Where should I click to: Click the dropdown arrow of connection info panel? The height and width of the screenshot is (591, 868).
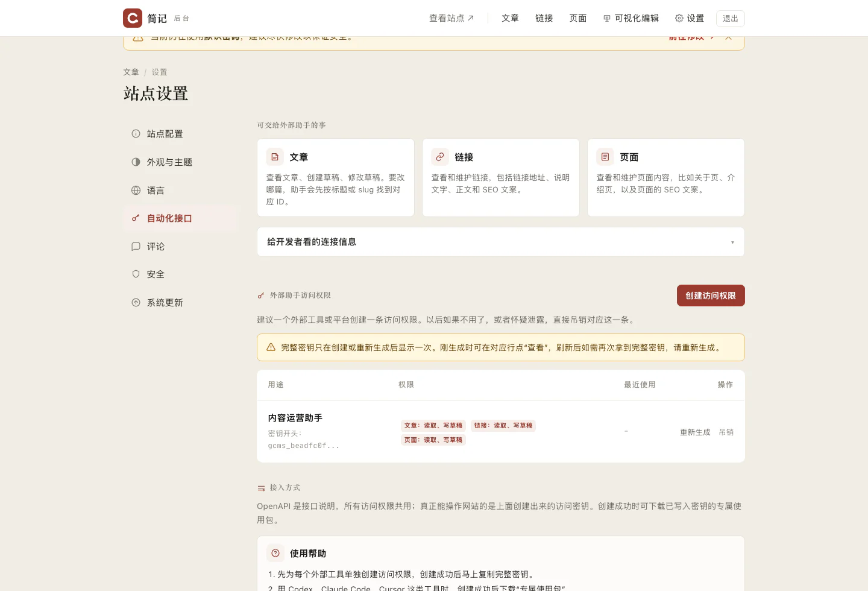tap(732, 242)
